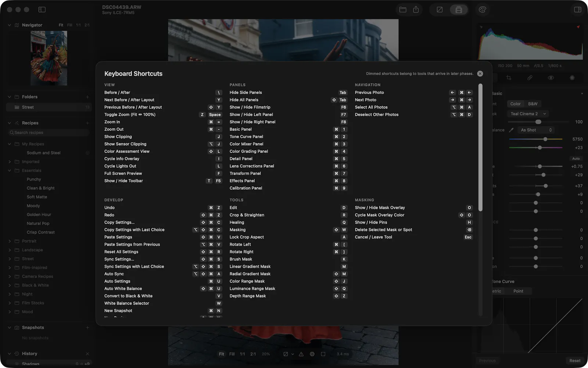Click the clipping warning triangle in bottom toolbar
The width and height of the screenshot is (588, 368).
pyautogui.click(x=301, y=354)
